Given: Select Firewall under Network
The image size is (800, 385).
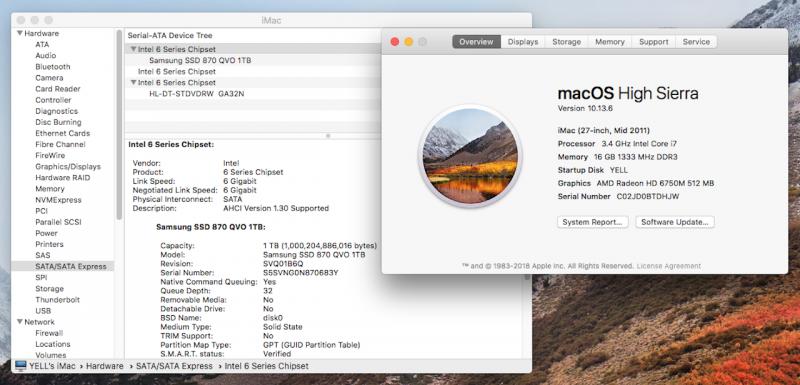Looking at the screenshot, I should tap(49, 333).
